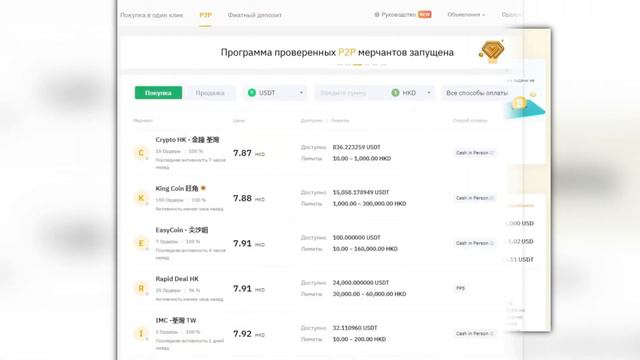Click the HKD currency icon
640x360 pixels.
(395, 93)
